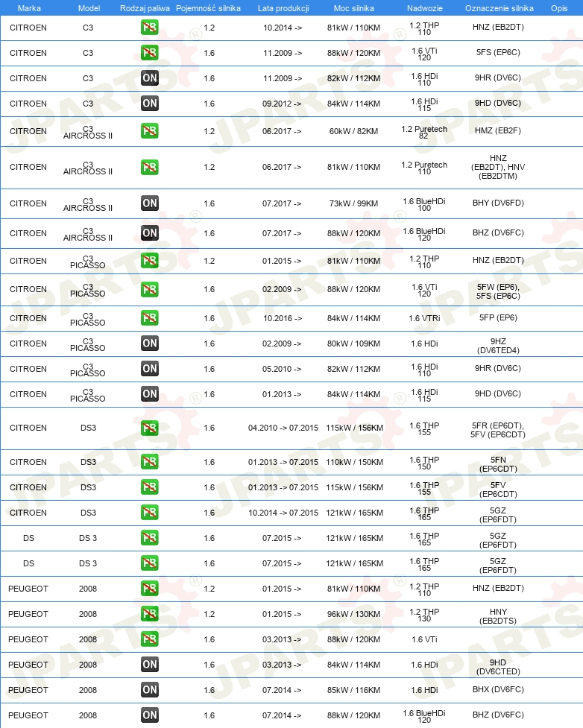Click the Model column header
Screen dimensions: 583x728
(89, 8)
